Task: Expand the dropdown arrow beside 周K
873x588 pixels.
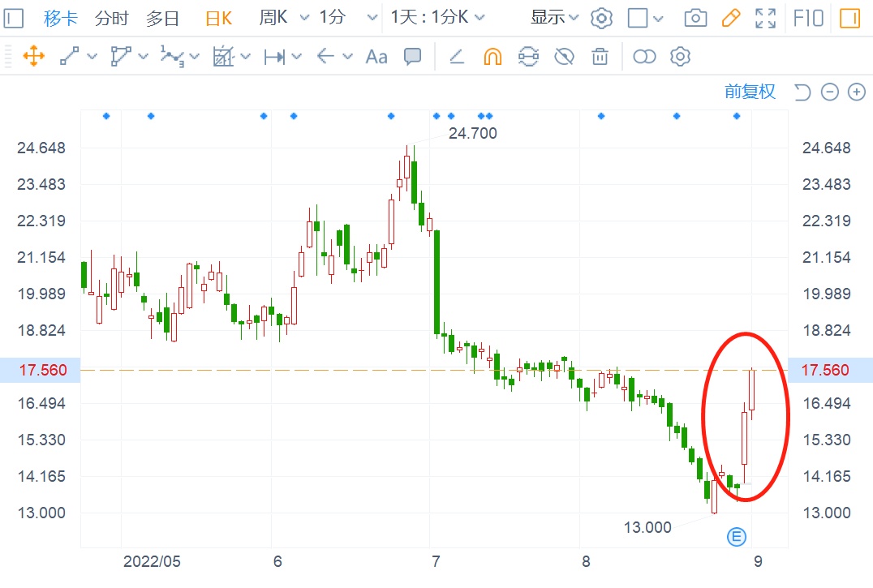Action: [304, 18]
